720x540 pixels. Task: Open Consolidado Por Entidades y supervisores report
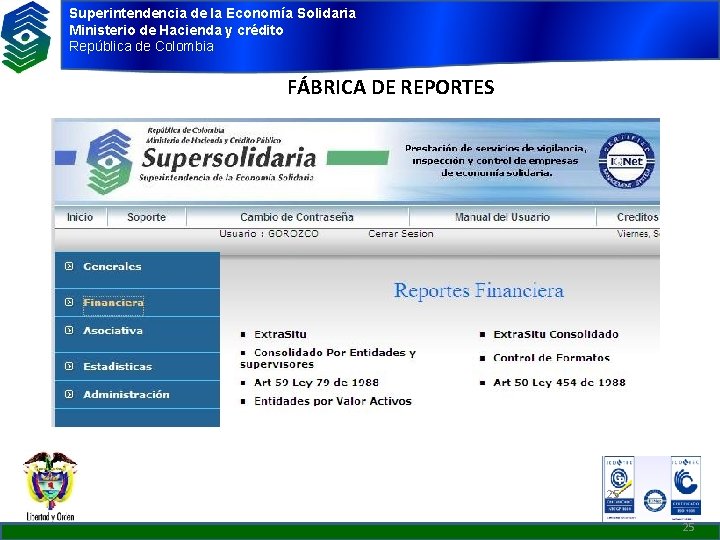pyautogui.click(x=328, y=358)
